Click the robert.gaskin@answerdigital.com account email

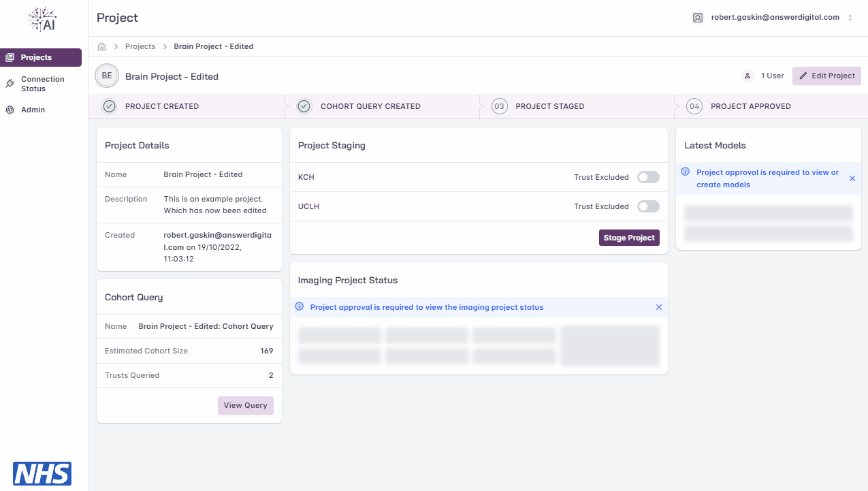point(775,18)
